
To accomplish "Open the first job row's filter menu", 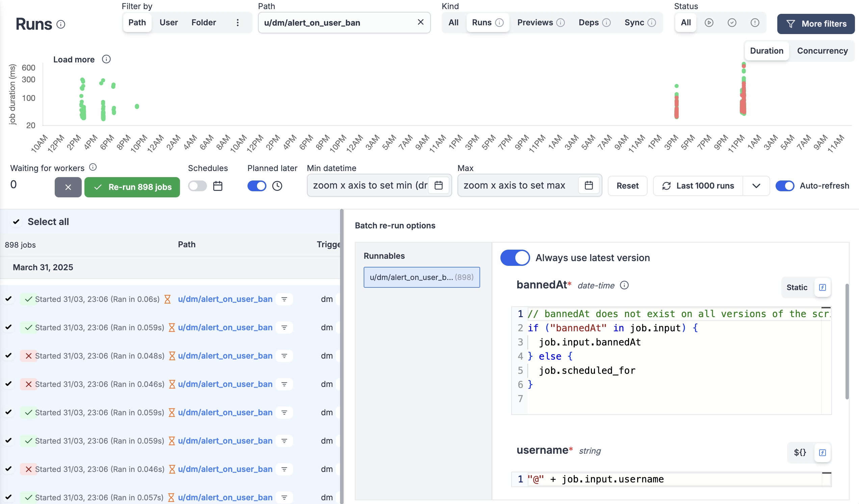I will click(284, 299).
